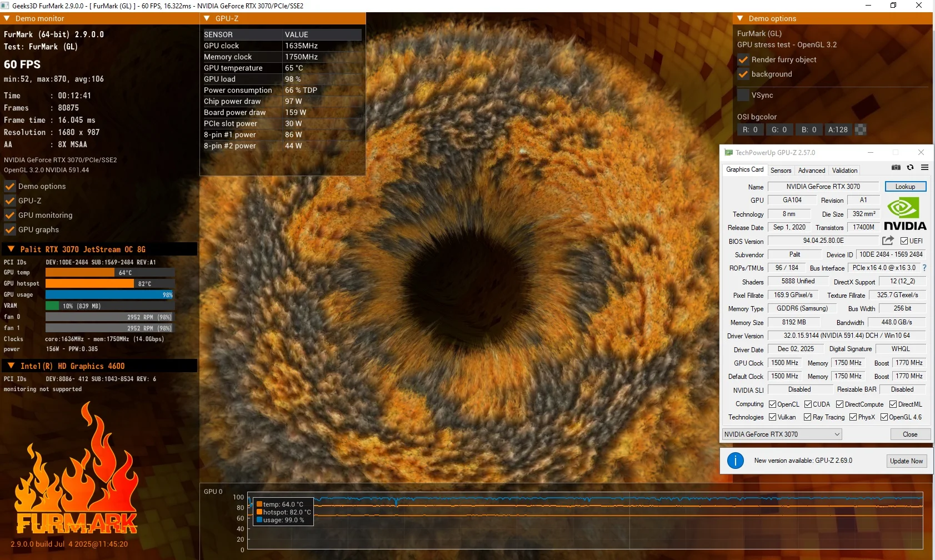Take a screenshot with GPU-Z camera icon
935x560 pixels.
[x=896, y=167]
